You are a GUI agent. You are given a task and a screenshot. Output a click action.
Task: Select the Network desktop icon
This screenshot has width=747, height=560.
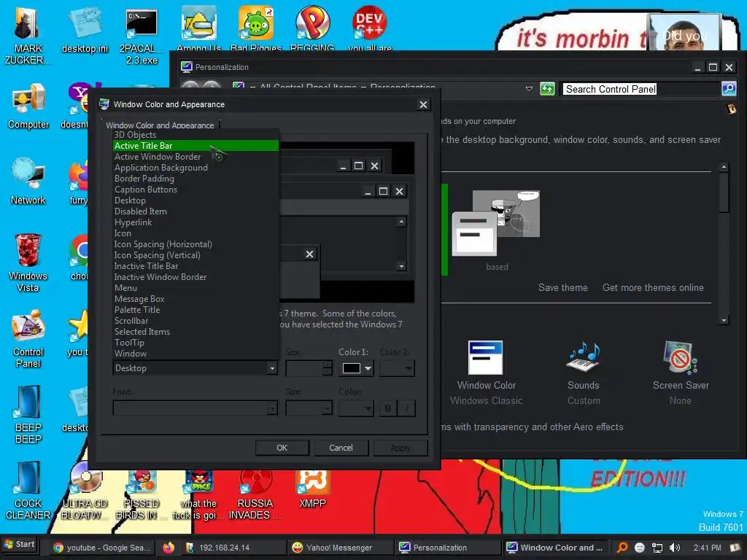[28, 182]
